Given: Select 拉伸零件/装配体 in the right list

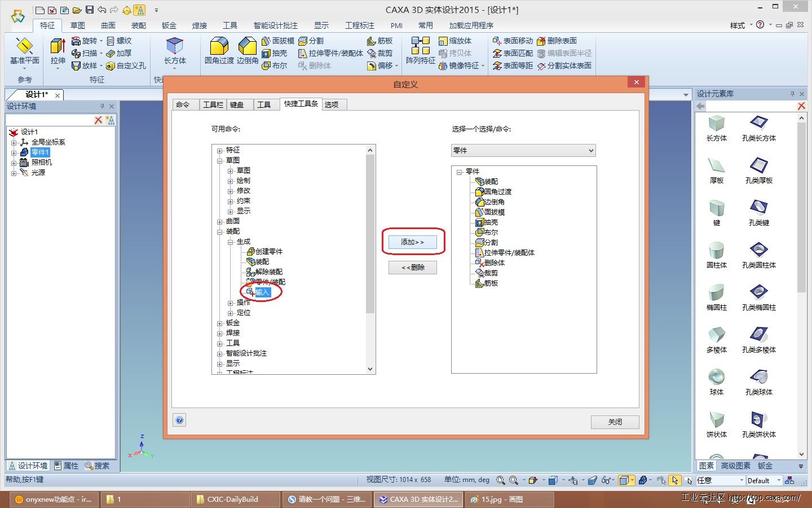Looking at the screenshot, I should [x=505, y=253].
